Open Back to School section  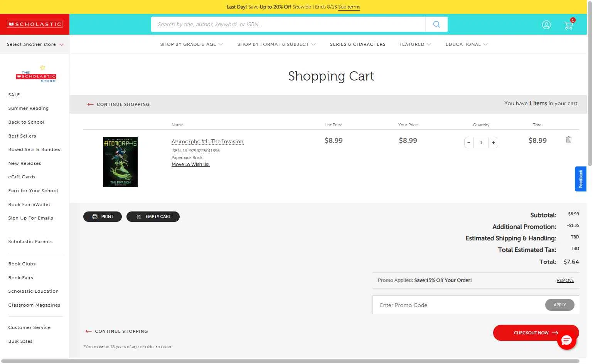click(26, 122)
